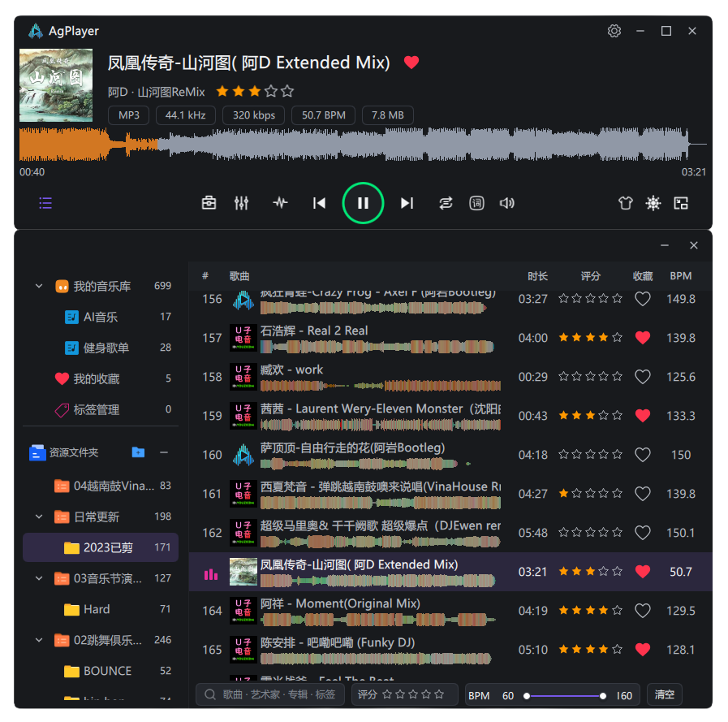
Task: Collapse the 我的音乐库 tree node
Action: [39, 286]
